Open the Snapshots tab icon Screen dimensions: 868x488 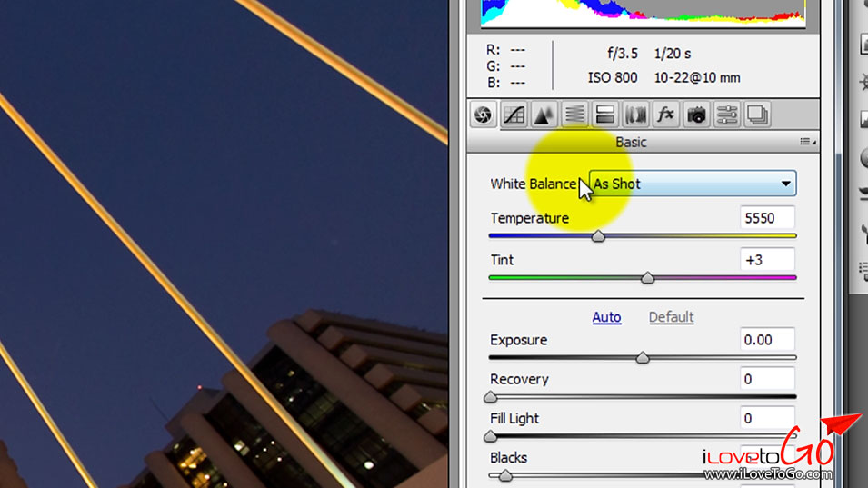[757, 115]
